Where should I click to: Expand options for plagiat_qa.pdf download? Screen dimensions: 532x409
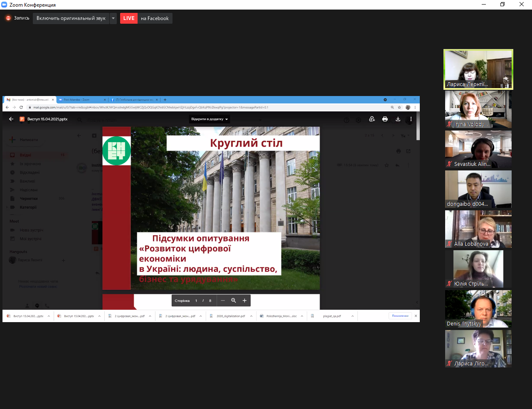352,316
